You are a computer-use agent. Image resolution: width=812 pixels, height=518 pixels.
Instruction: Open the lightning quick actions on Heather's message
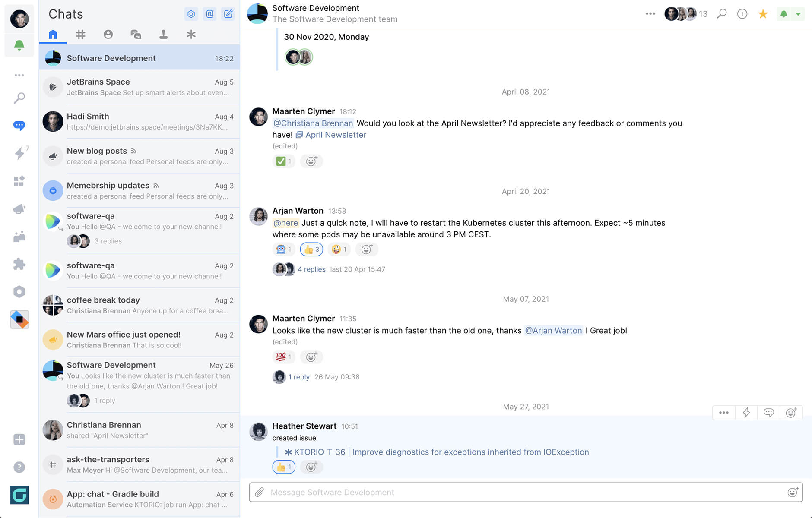[746, 413]
